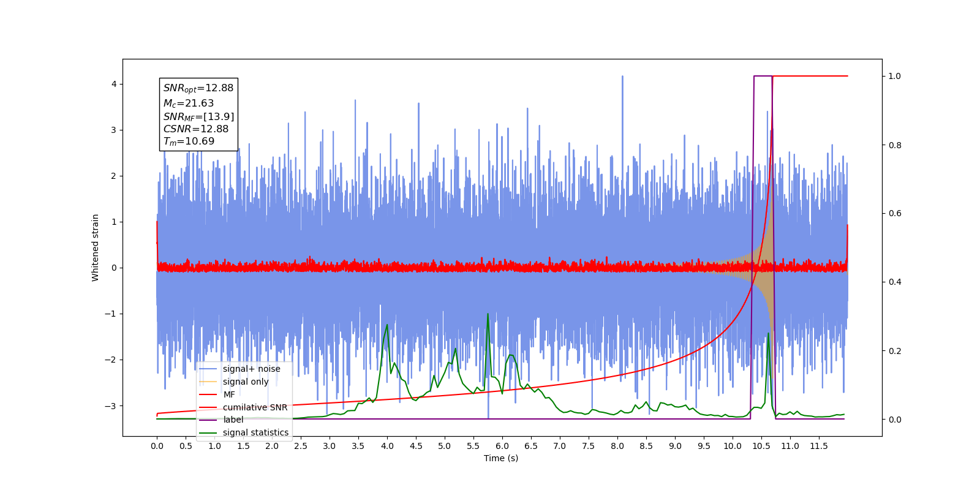
Task: Click the SNRMF=[13.9] annotation text
Action: [198, 116]
